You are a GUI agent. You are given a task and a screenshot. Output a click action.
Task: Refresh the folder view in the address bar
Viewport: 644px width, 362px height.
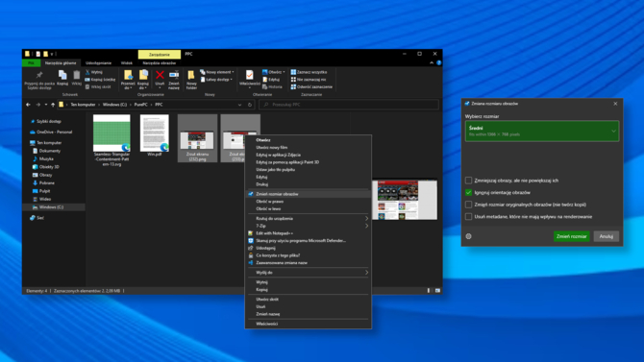click(250, 105)
